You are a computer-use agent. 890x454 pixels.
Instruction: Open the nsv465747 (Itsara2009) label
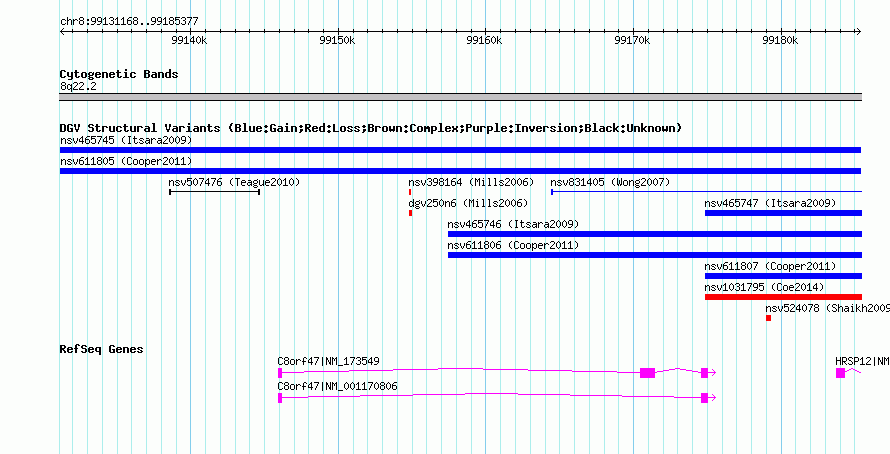[770, 203]
